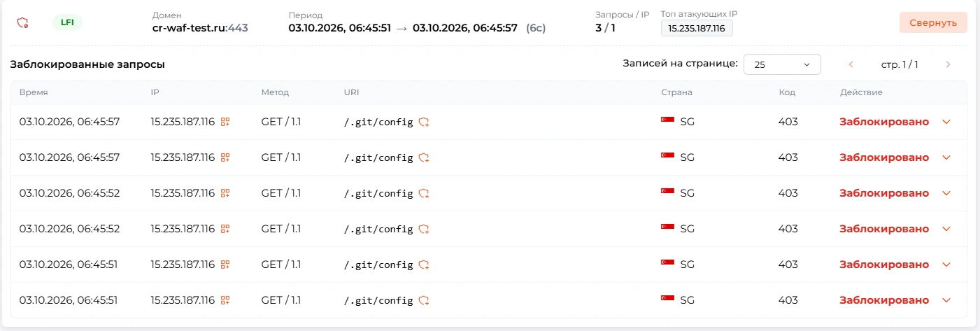Click URI shield-plus icon in lower 06:45:57 row
This screenshot has width=980, height=331.
point(424,157)
